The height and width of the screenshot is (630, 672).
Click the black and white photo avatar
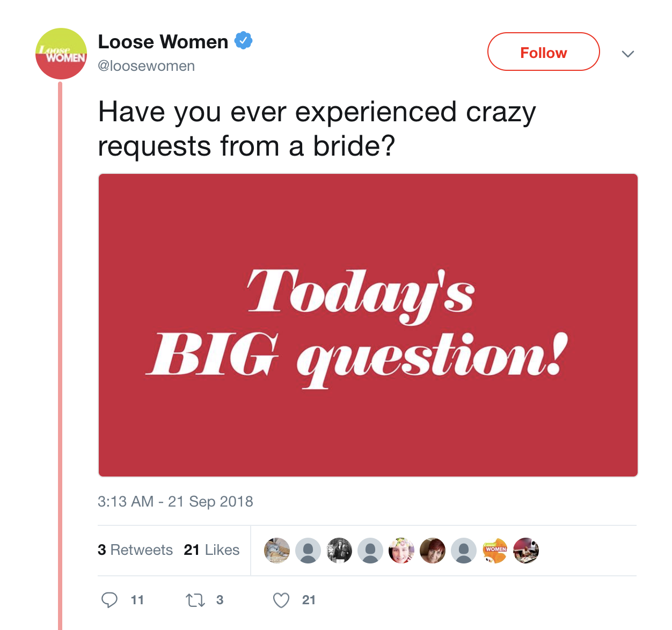[x=339, y=551]
